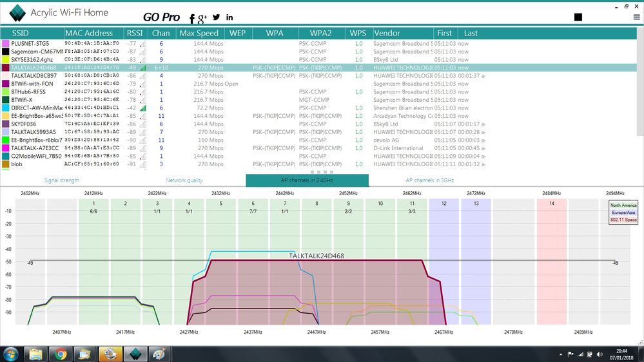The image size is (644, 362).
Task: Sort by RSSI column header
Action: [x=135, y=33]
